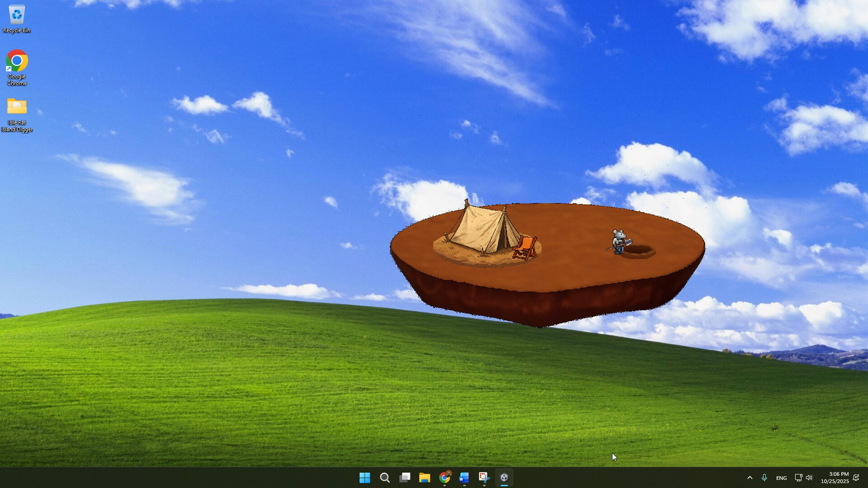The height and width of the screenshot is (488, 868).
Task: Open the Unity game icon in the taskbar
Action: tap(505, 477)
